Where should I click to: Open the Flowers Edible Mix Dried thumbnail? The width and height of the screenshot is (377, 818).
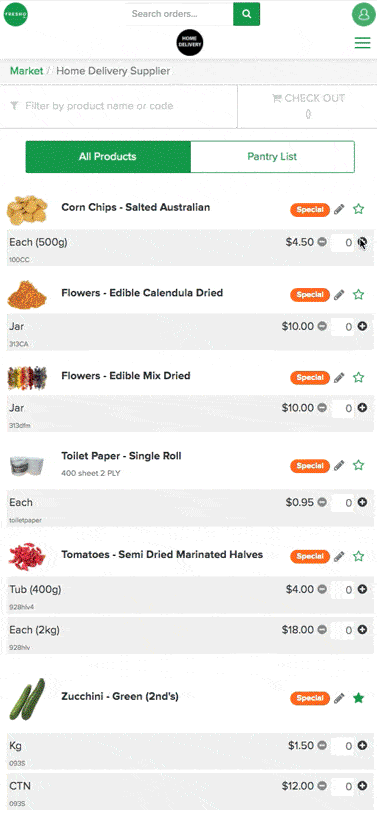coord(27,378)
